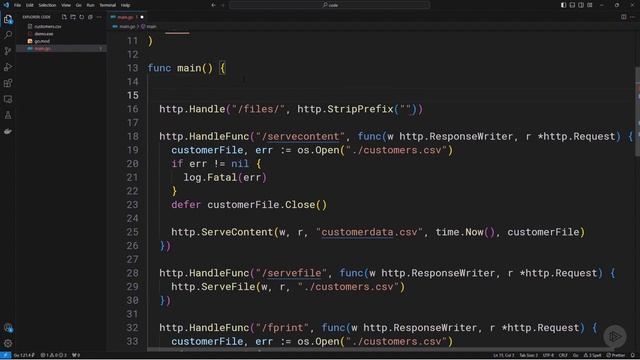Open remote window indicator in status bar
Screen dimensions: 640x360
tap(5, 356)
